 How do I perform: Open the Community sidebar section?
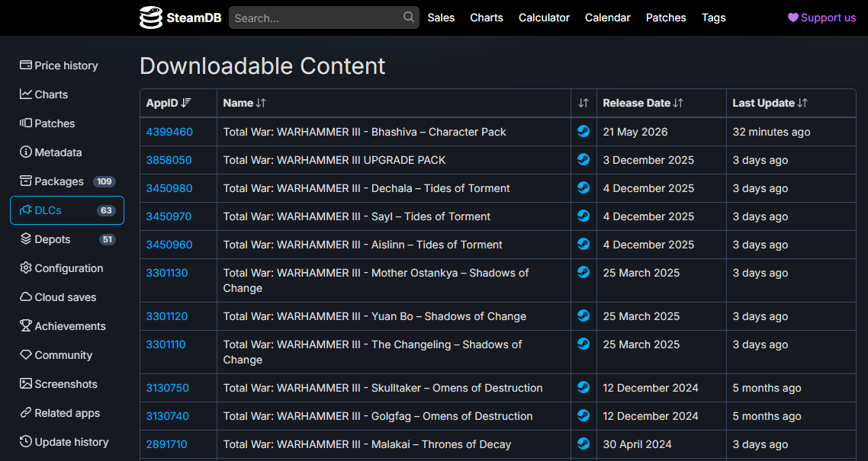pos(67,355)
